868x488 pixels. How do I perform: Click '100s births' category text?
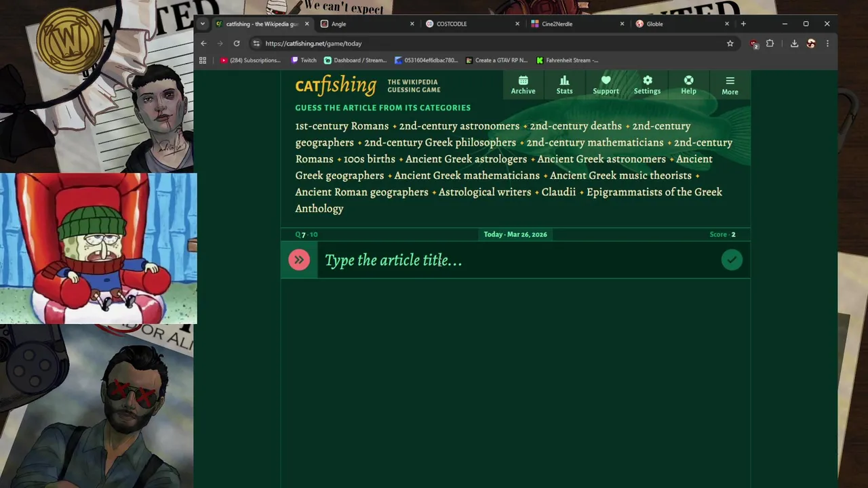point(370,159)
